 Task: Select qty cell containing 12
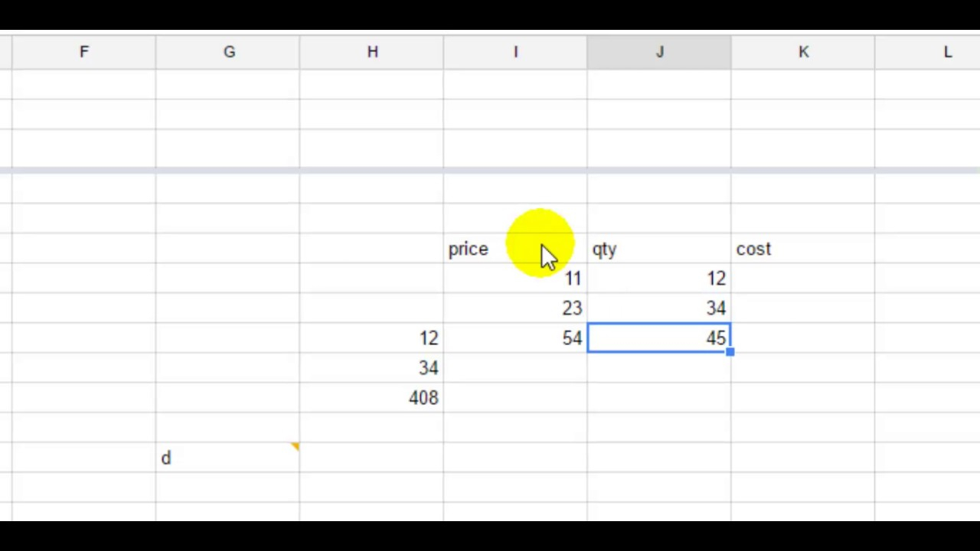[x=659, y=279]
